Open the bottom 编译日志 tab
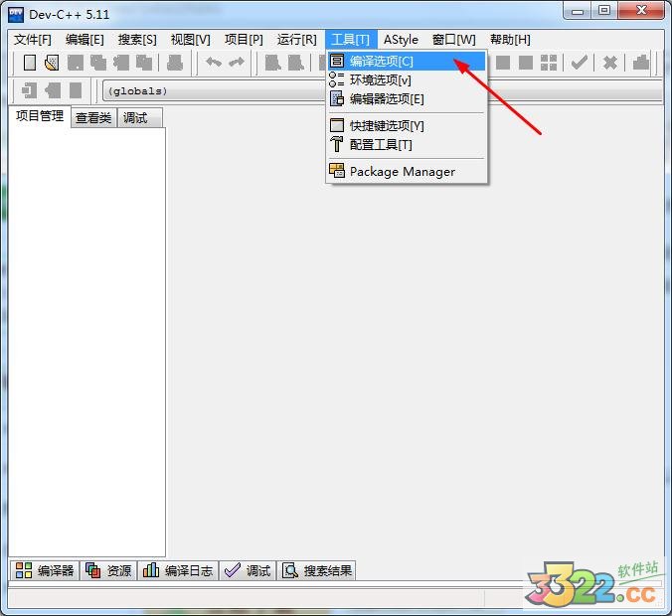This screenshot has width=672, height=616. pos(178,570)
